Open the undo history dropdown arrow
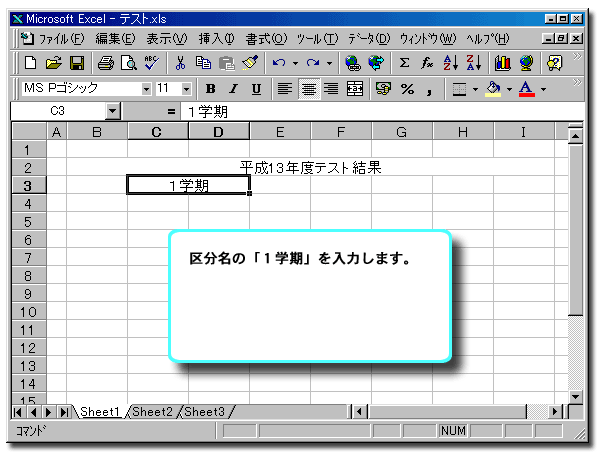600x456 pixels. click(295, 63)
